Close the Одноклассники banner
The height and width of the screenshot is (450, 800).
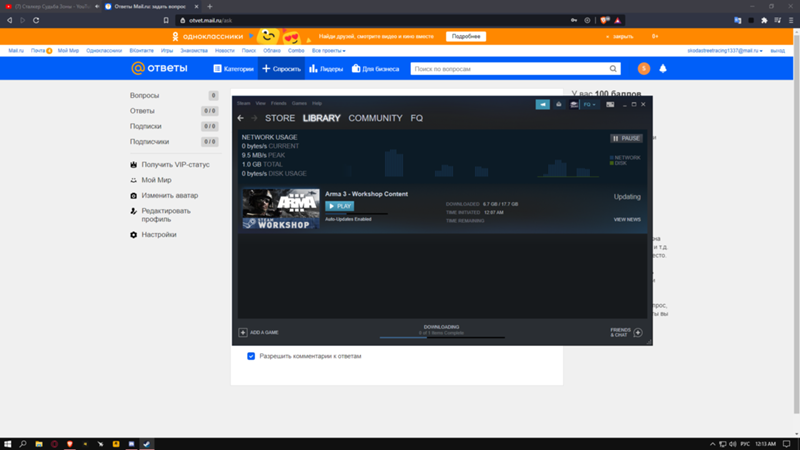click(619, 37)
